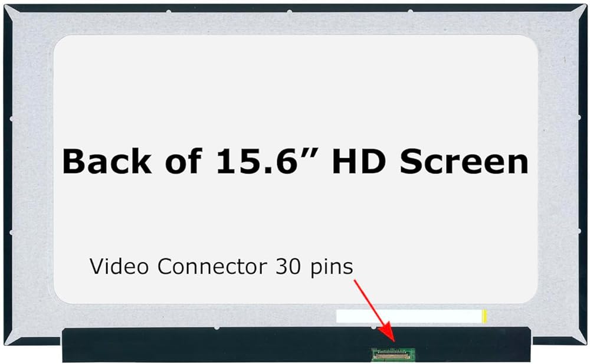Click the 'Video Connector 30 pins' label

221,267
